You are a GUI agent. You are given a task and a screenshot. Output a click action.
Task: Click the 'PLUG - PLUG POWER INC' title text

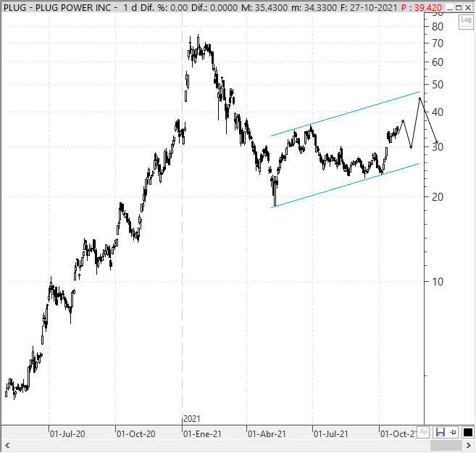[57, 7]
